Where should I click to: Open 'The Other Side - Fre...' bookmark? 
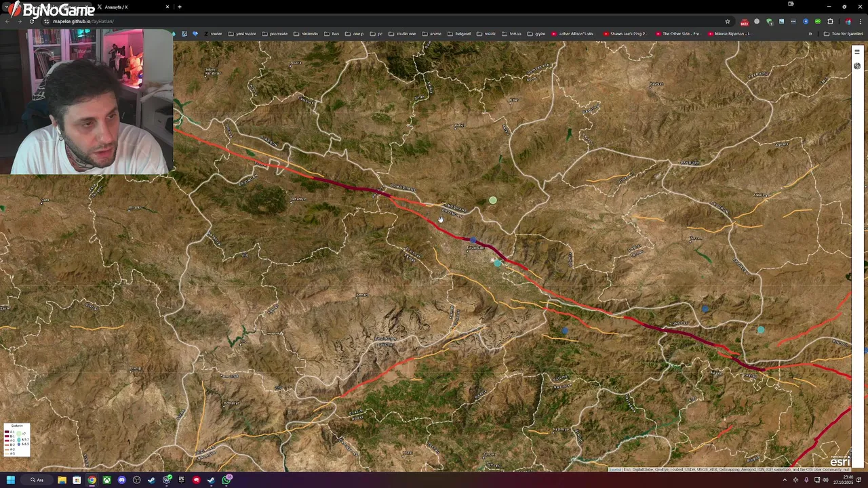click(677, 34)
